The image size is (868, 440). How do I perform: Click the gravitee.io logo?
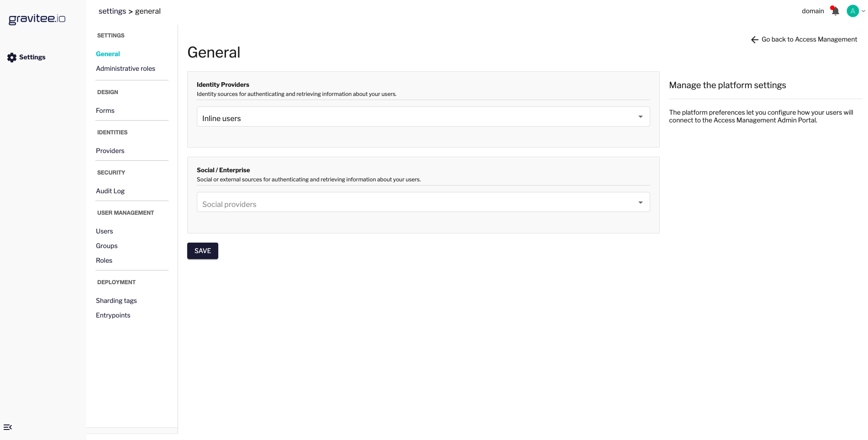37,19
